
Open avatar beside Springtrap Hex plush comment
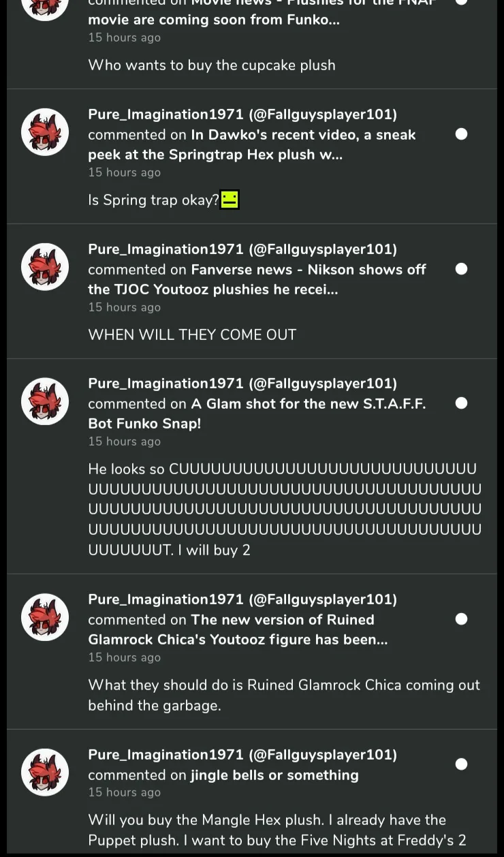tap(45, 132)
